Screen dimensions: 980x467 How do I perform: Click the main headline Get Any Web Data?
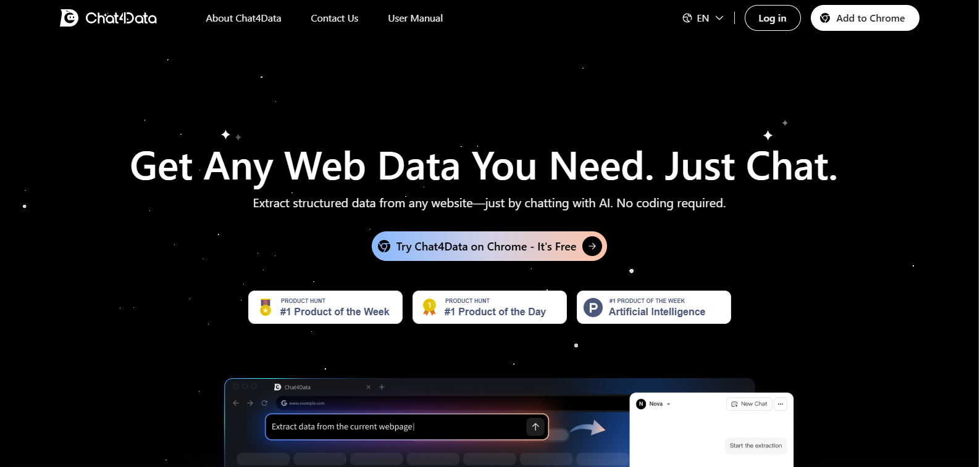(x=484, y=166)
